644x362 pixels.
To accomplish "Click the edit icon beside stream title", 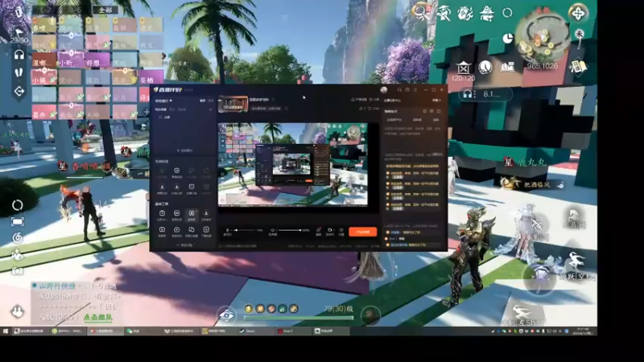I will (273, 99).
